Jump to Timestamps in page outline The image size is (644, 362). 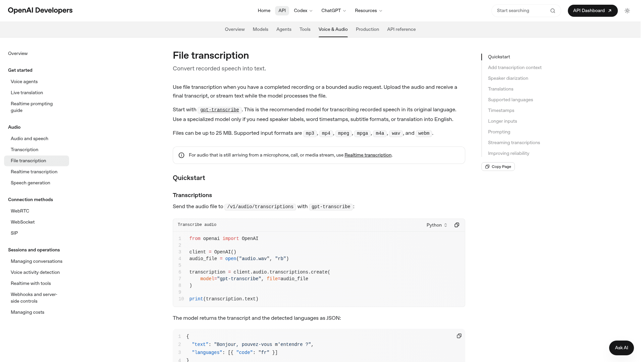coord(501,111)
